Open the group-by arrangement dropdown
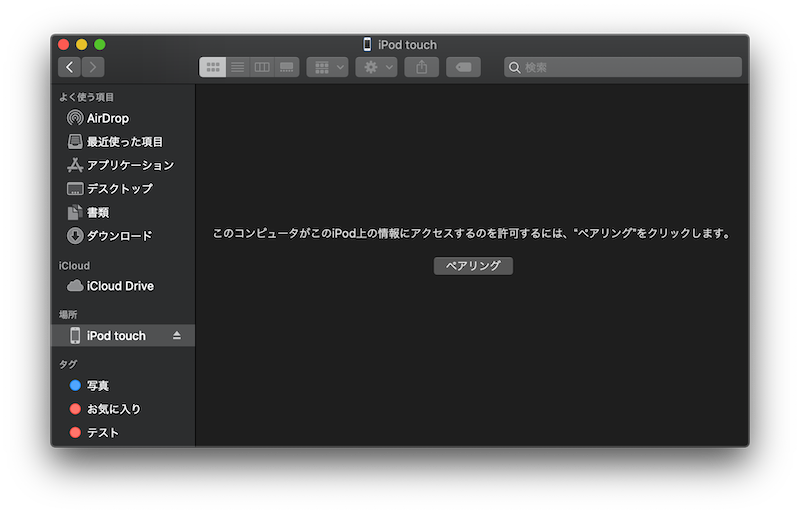Screen dimensions: 800x514 click(x=328, y=67)
